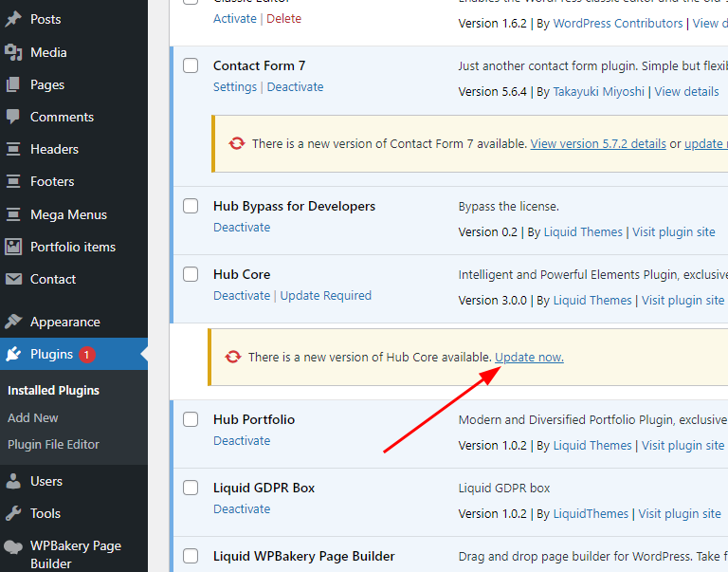Click the Tools wrench icon
Image resolution: width=728 pixels, height=572 pixels.
(x=13, y=513)
